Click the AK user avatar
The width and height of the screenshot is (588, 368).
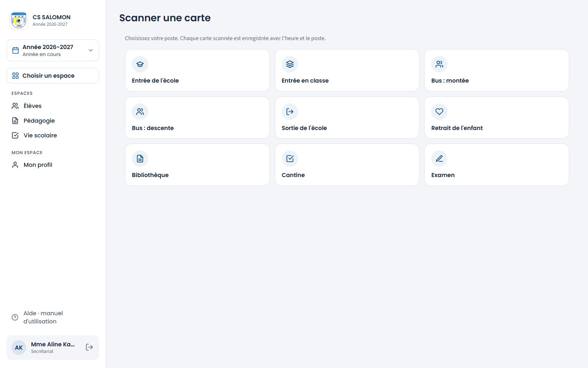tap(19, 348)
